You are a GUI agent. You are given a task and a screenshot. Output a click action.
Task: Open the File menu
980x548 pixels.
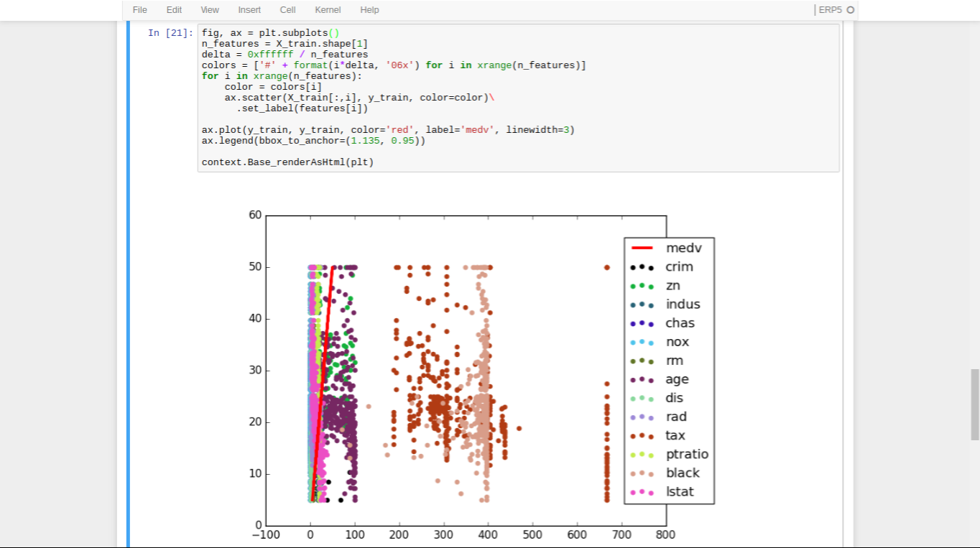(139, 10)
